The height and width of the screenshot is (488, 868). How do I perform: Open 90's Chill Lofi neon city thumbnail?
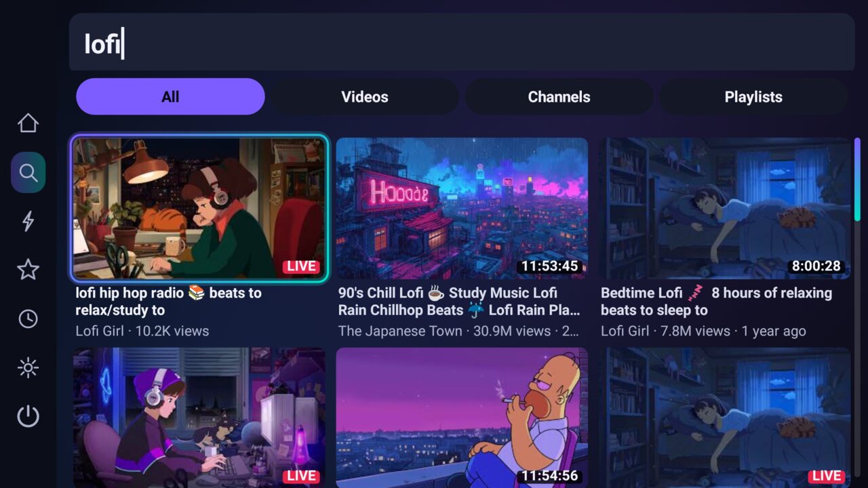point(462,207)
